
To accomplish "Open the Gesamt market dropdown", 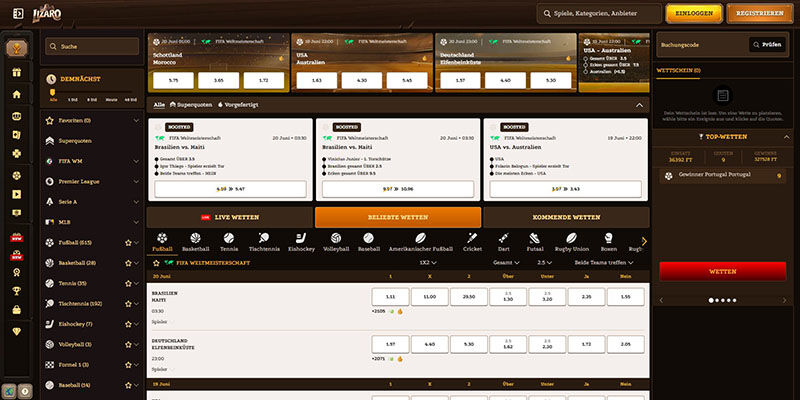I will pos(506,263).
